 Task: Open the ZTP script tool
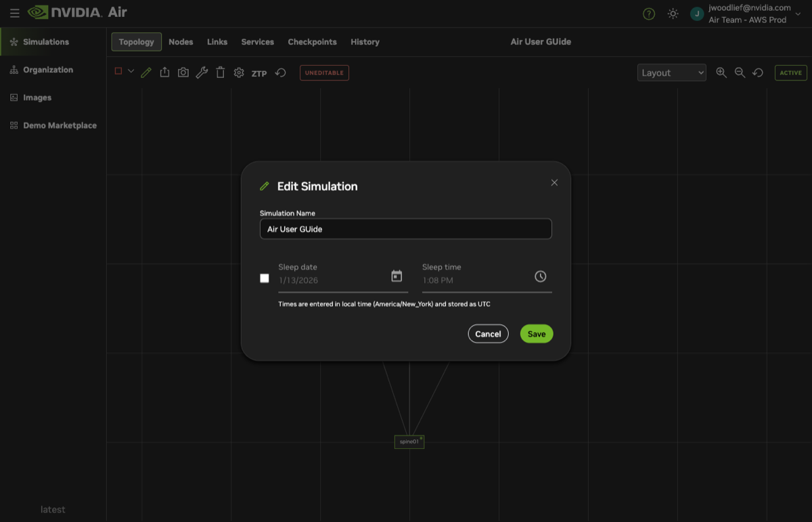click(x=259, y=73)
